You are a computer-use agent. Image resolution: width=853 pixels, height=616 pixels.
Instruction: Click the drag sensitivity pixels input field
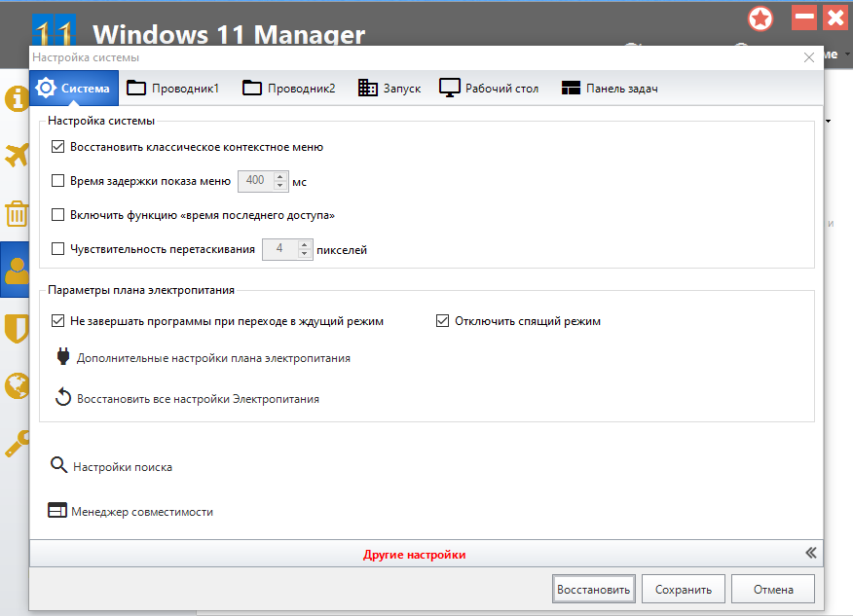280,249
